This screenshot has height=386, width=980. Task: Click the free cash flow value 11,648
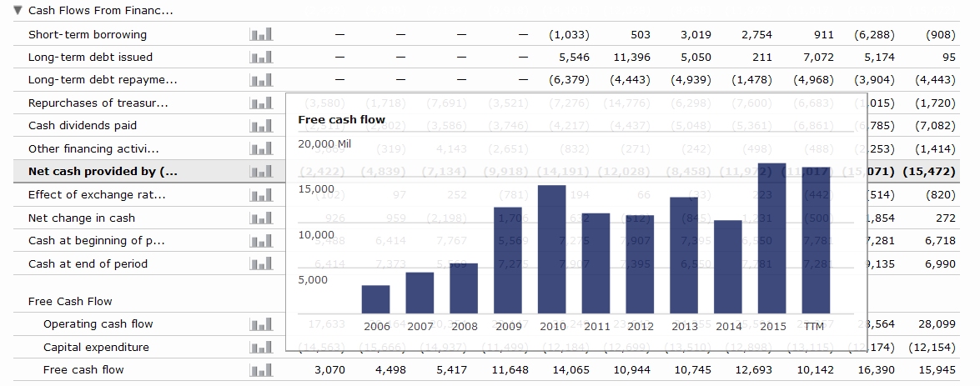510,370
